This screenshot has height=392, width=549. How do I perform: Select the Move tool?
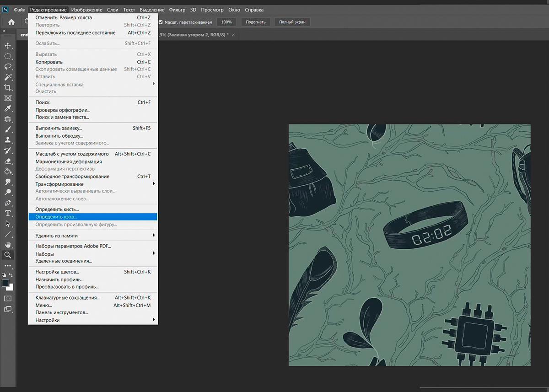point(8,45)
